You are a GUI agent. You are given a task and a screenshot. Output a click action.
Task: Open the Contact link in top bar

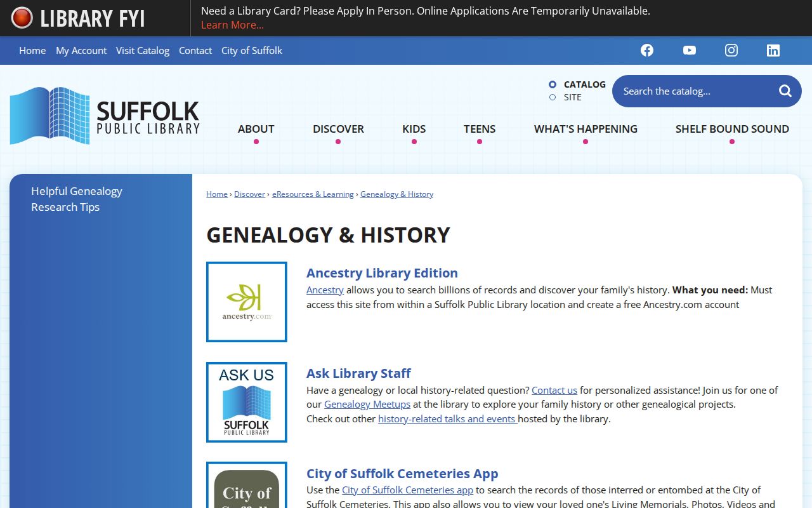pyautogui.click(x=195, y=51)
